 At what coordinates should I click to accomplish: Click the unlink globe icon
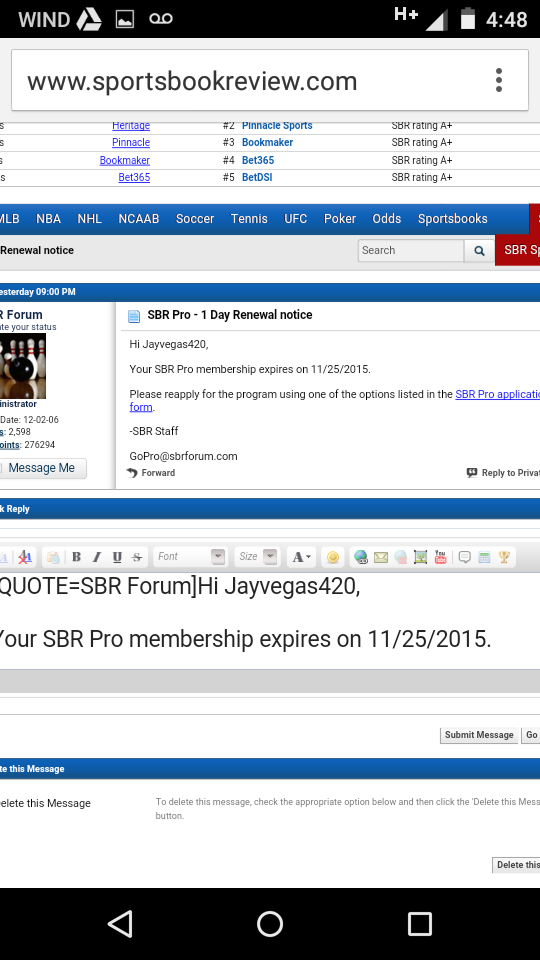[x=400, y=557]
